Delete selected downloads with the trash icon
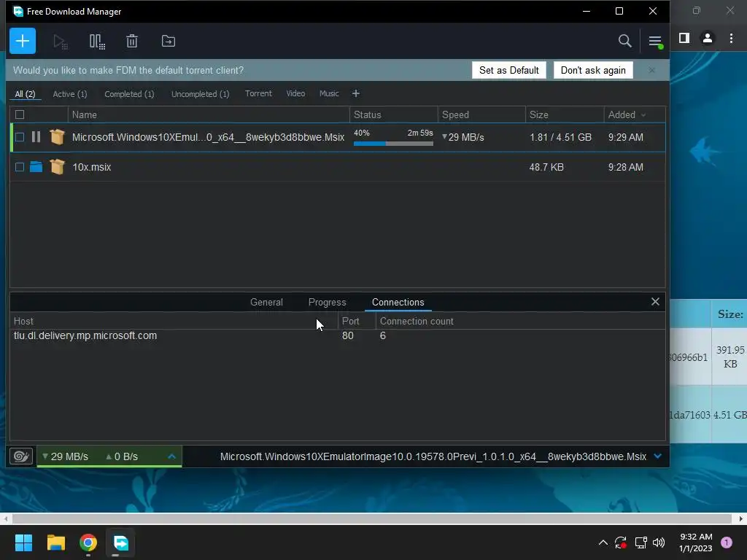Image resolution: width=747 pixels, height=560 pixels. click(x=132, y=42)
